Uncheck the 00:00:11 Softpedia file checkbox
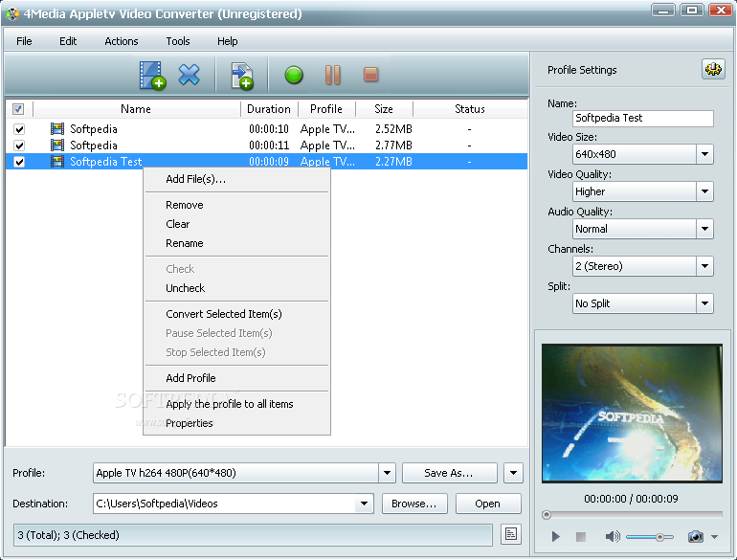 pyautogui.click(x=19, y=146)
